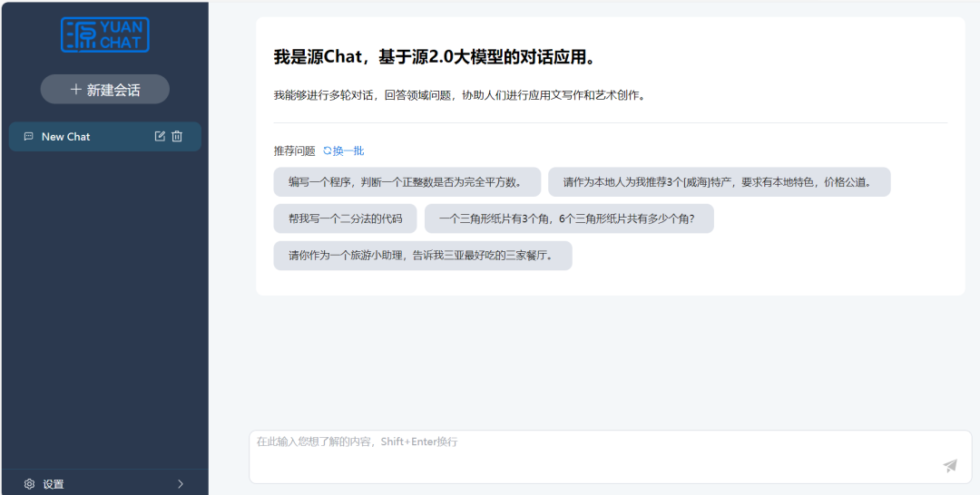Click the refresh icon beside 换一批

[328, 150]
